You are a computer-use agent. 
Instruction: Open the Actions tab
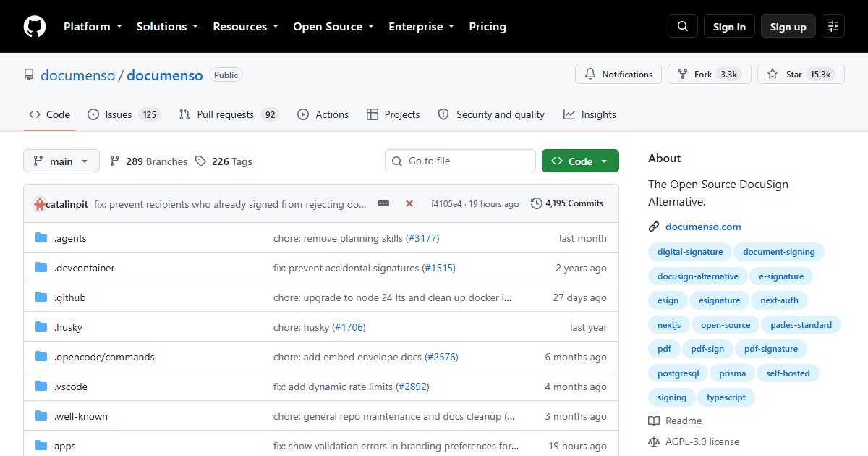pyautogui.click(x=323, y=114)
